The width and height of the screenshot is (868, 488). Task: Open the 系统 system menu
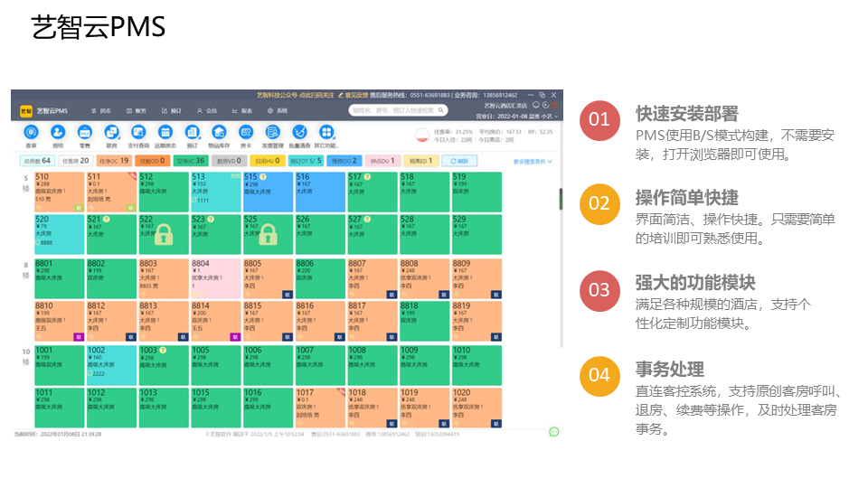click(x=278, y=110)
